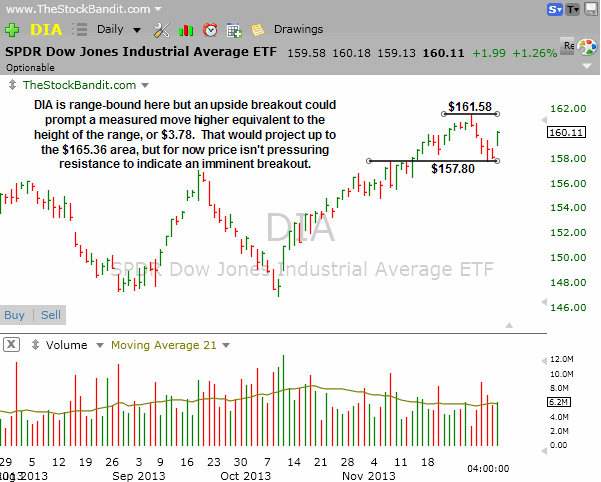Image resolution: width=601 pixels, height=482 pixels.
Task: Expand the TheStockBandit.com chart template dropdown
Action: [x=145, y=85]
